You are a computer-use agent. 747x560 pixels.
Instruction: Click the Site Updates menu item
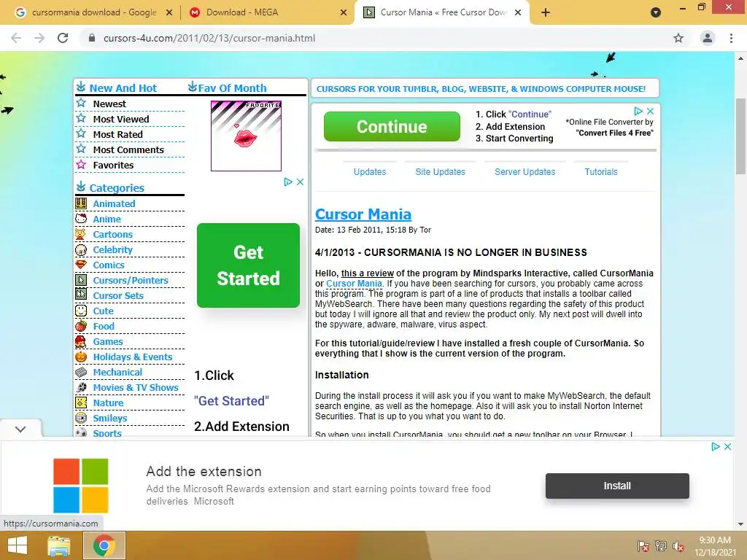click(x=440, y=171)
